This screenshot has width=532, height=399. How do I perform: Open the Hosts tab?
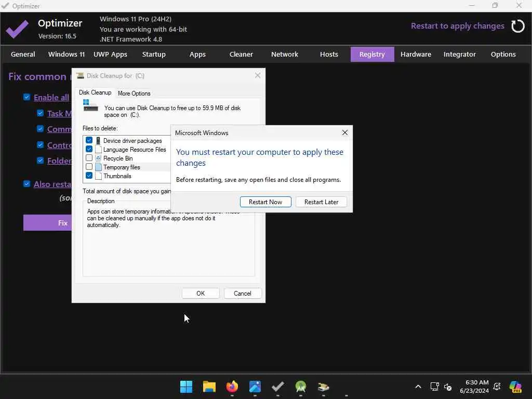tap(329, 54)
